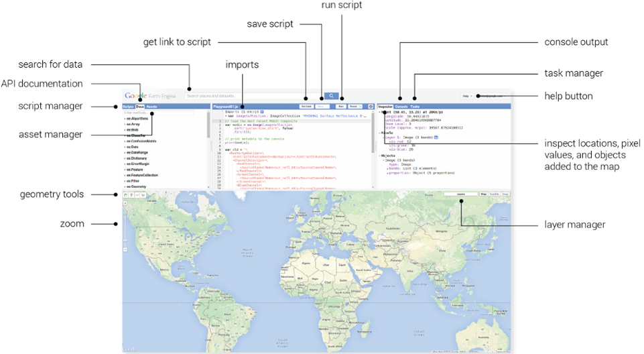This screenshot has height=354, width=644.
Task: Click the map zoom slider track
Action: click(x=125, y=226)
